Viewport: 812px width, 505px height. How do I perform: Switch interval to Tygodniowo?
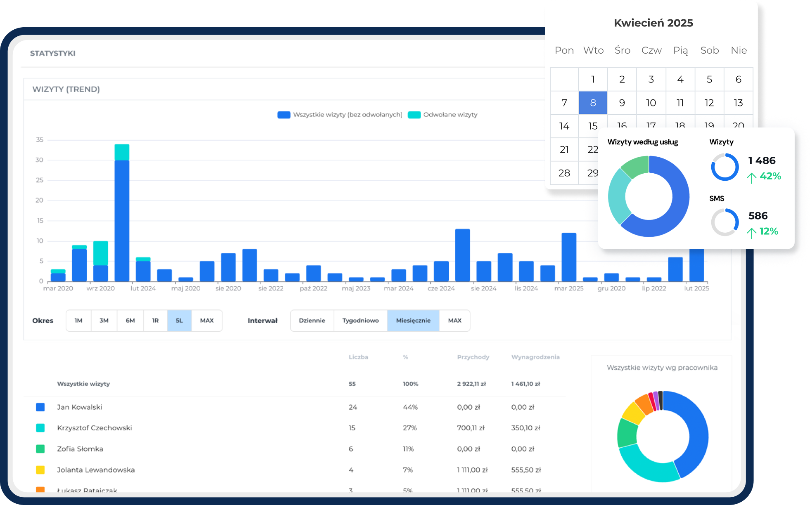360,321
